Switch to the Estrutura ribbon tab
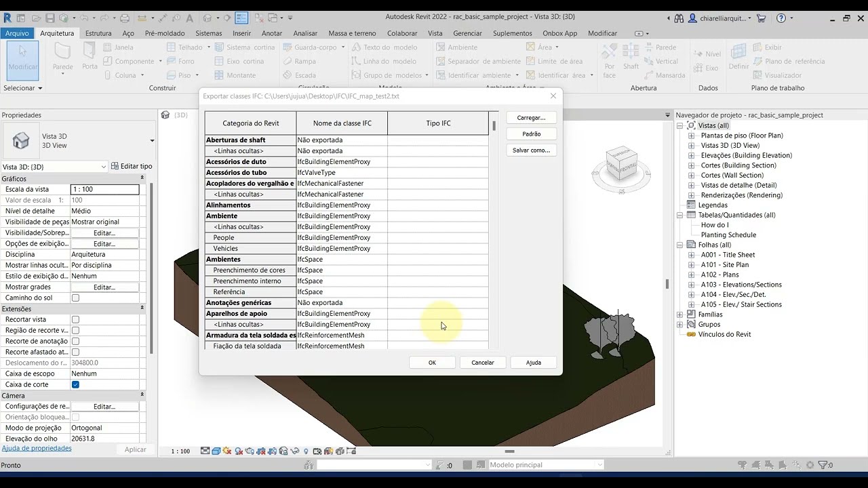This screenshot has width=868, height=488. 98,33
